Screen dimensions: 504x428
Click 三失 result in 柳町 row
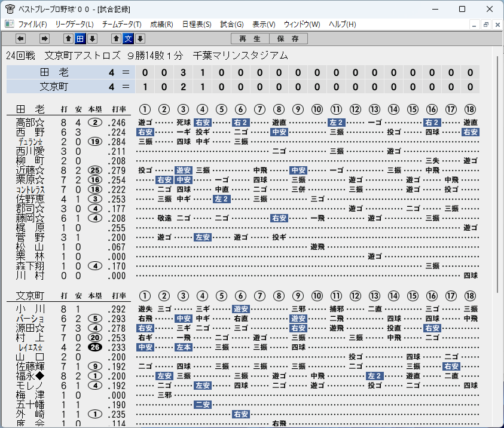click(432, 161)
